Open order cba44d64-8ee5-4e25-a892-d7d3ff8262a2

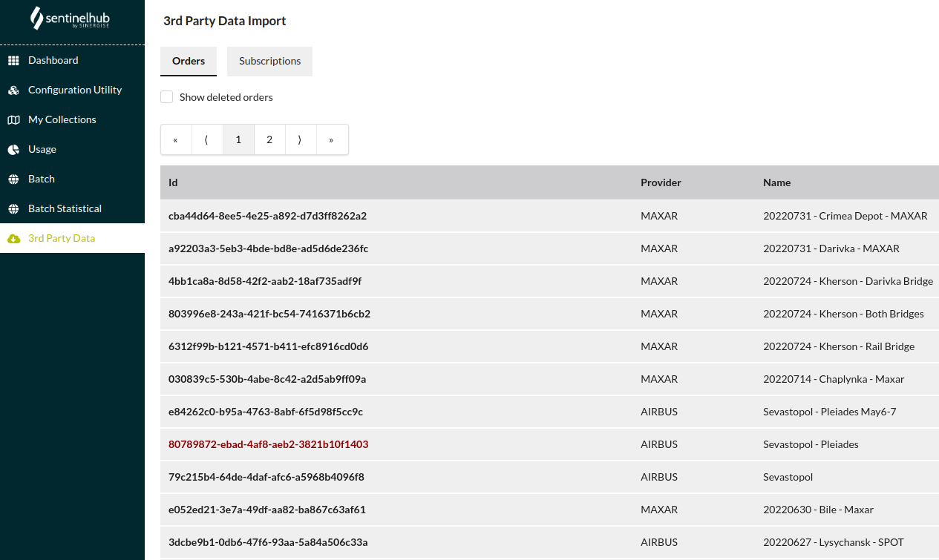(x=267, y=216)
